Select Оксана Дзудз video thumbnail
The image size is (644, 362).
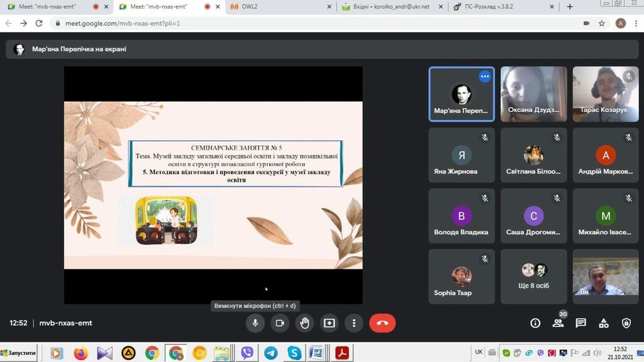coord(534,94)
